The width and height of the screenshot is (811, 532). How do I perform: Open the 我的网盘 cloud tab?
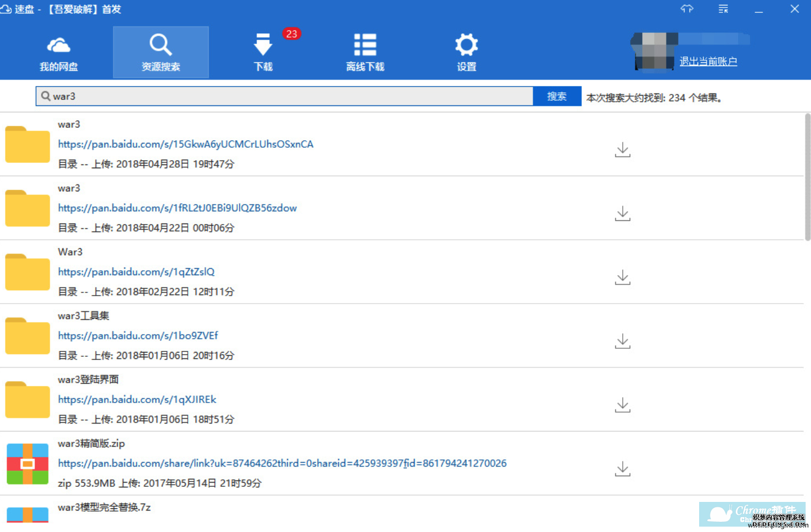(59, 53)
